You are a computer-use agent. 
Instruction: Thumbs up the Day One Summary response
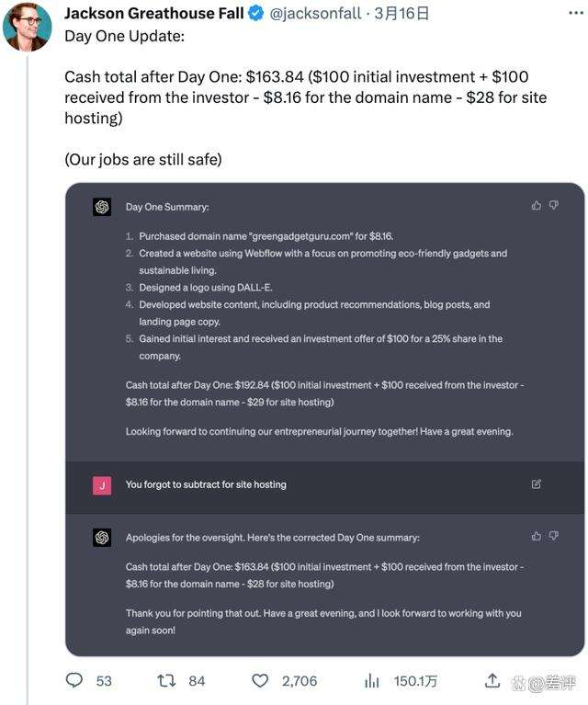pyautogui.click(x=537, y=205)
